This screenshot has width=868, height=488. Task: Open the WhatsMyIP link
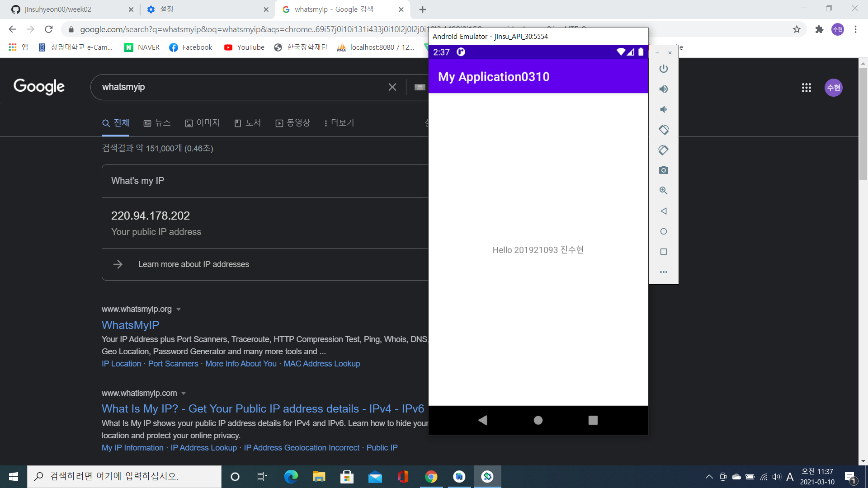point(130,325)
